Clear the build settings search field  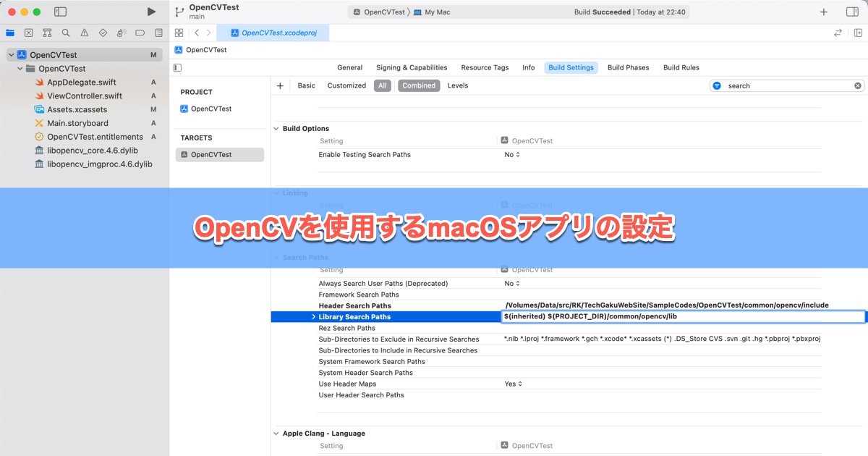tap(858, 85)
